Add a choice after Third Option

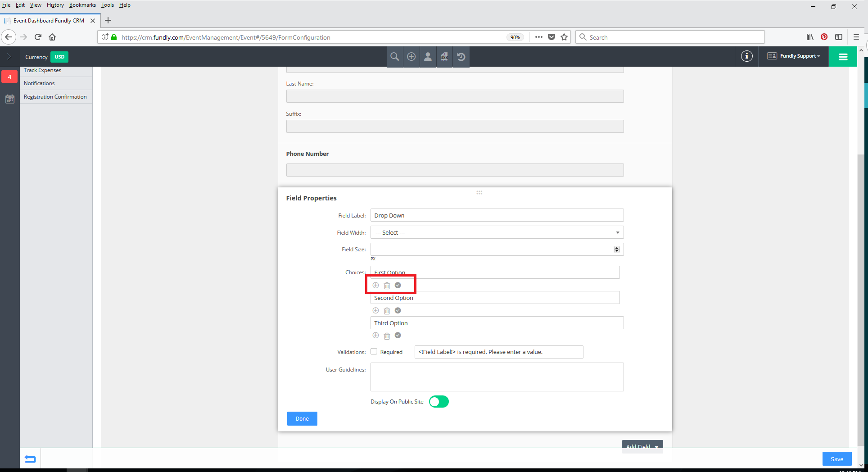pos(375,336)
